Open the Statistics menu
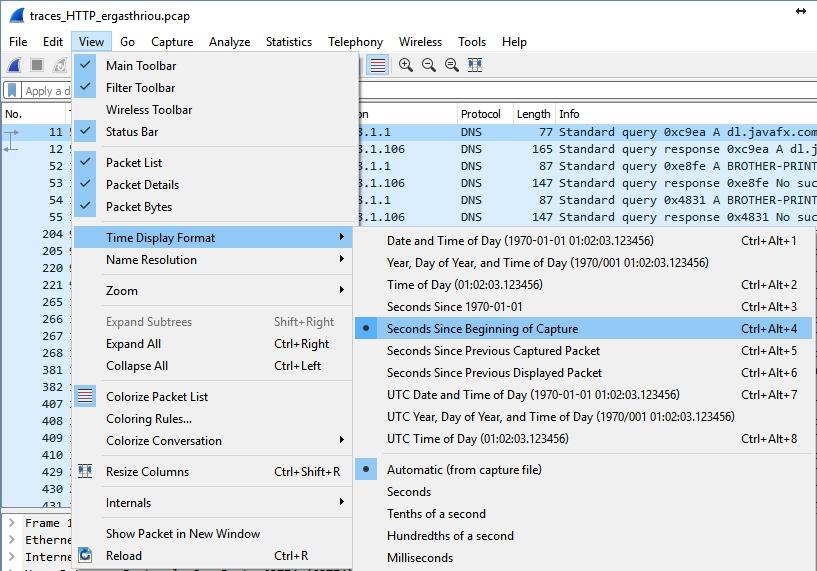817x571 pixels. click(x=289, y=42)
